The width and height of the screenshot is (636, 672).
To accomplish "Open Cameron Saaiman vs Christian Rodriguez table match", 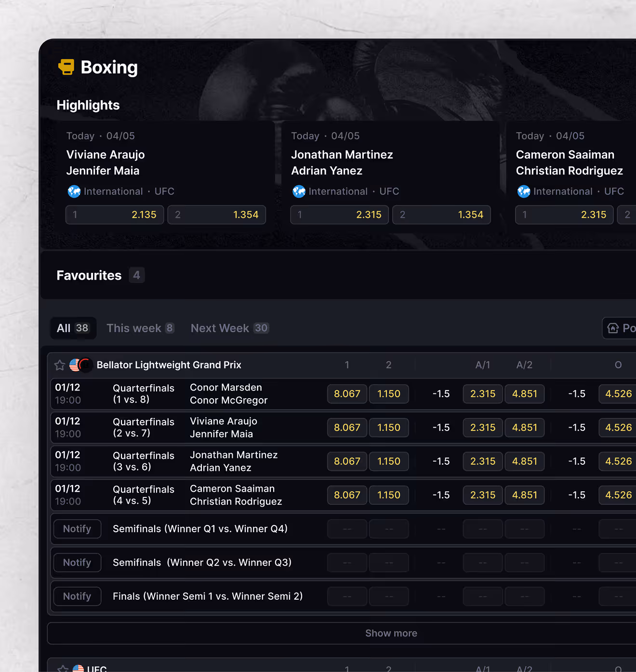I will [236, 495].
